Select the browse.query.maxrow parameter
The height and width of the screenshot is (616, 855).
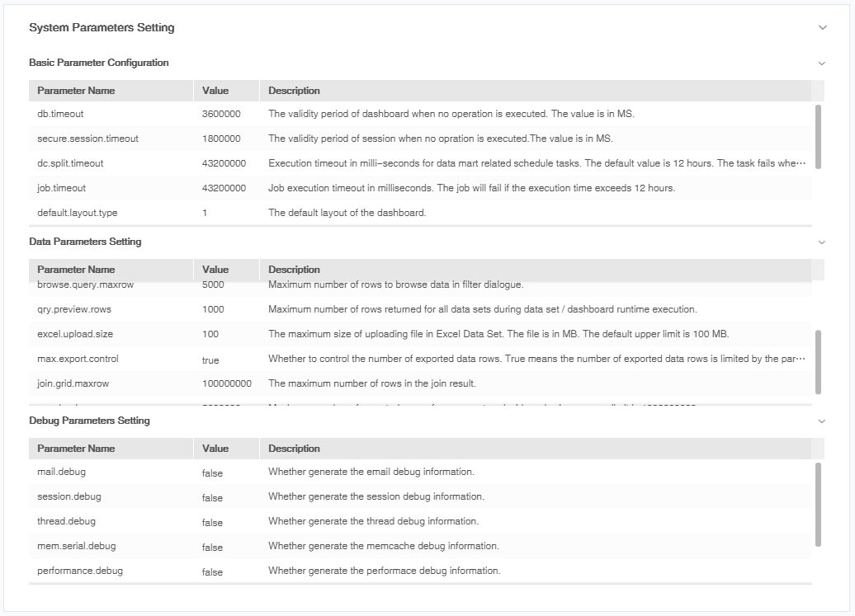tap(86, 284)
